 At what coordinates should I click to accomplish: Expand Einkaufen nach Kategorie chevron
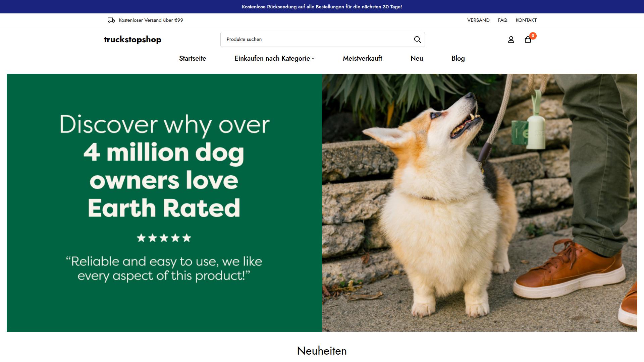(313, 59)
